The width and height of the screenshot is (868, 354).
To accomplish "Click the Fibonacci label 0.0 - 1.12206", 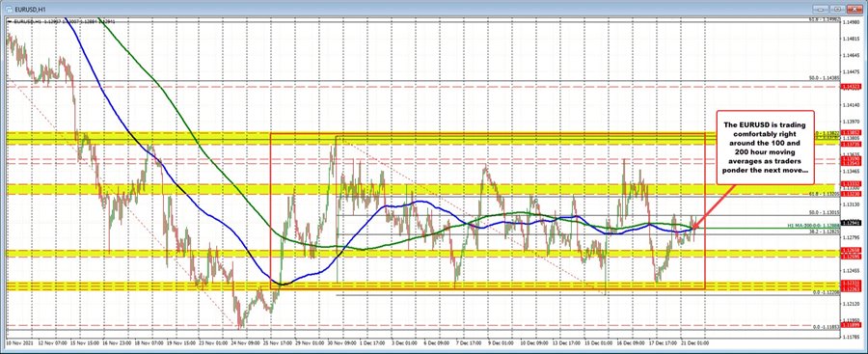I will (827, 292).
